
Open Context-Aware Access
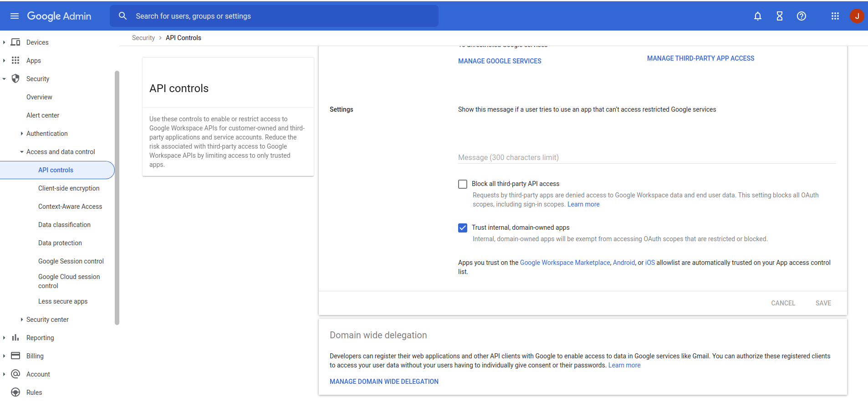70,207
